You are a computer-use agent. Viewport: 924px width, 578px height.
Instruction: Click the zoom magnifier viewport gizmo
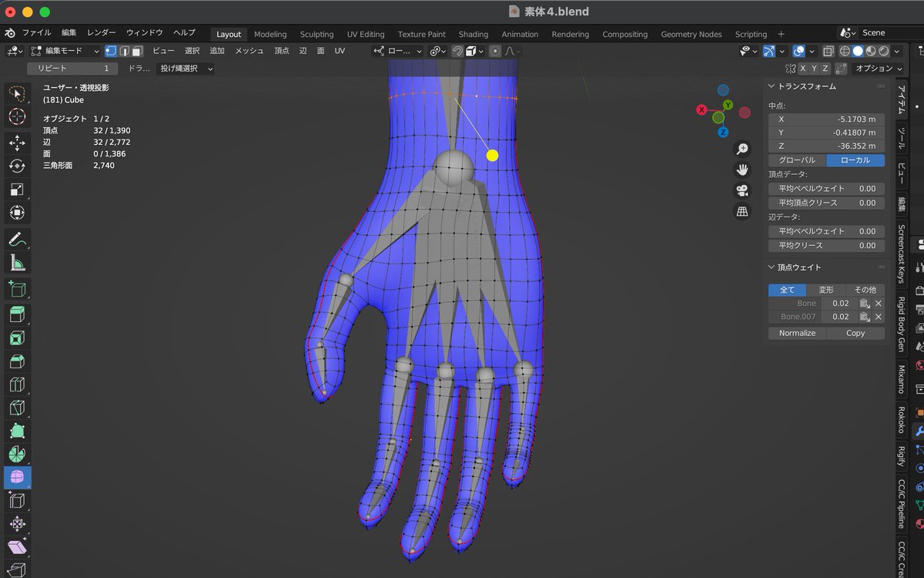[742, 149]
